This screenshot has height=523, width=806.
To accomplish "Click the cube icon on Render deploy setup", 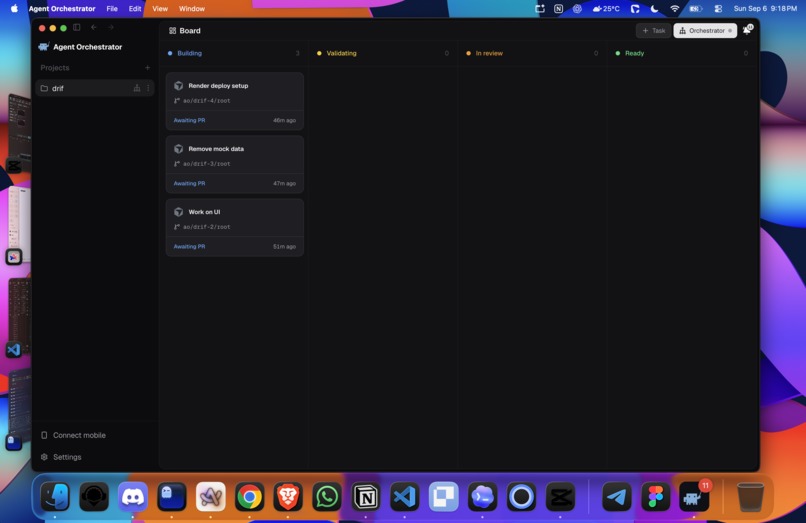I will coord(178,86).
